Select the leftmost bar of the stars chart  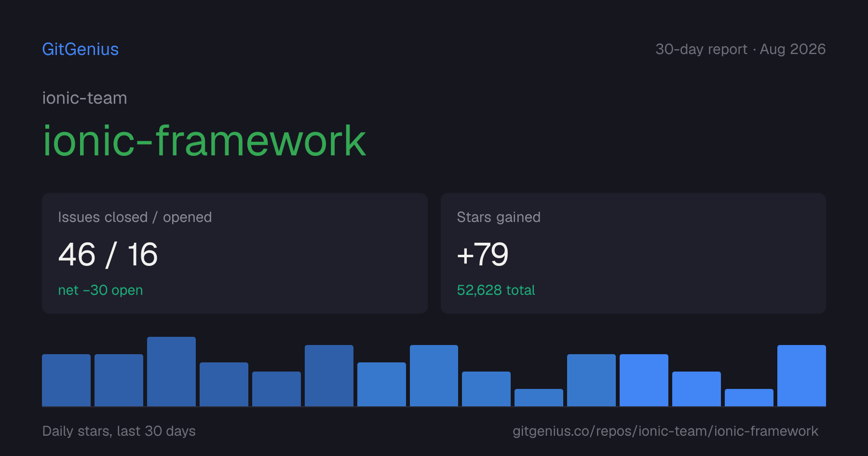pos(66,380)
